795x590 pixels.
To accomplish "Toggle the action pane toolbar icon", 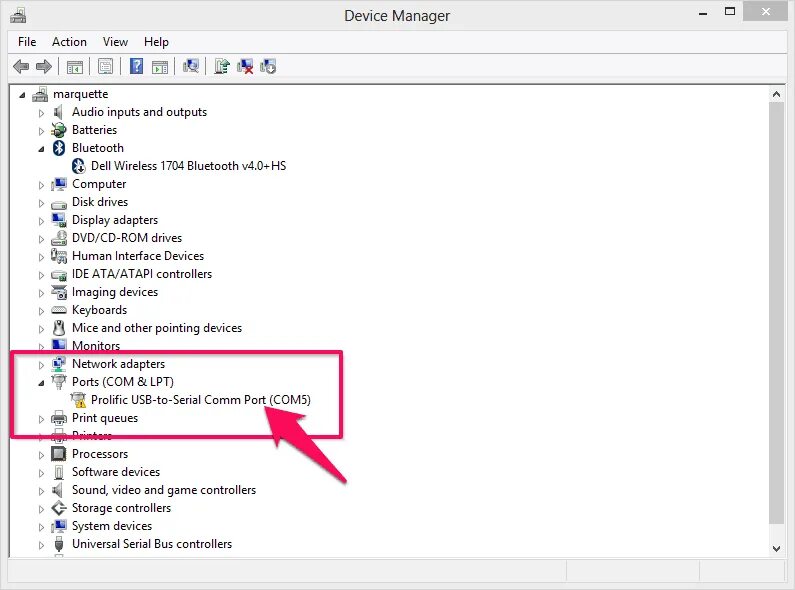I will tap(160, 66).
